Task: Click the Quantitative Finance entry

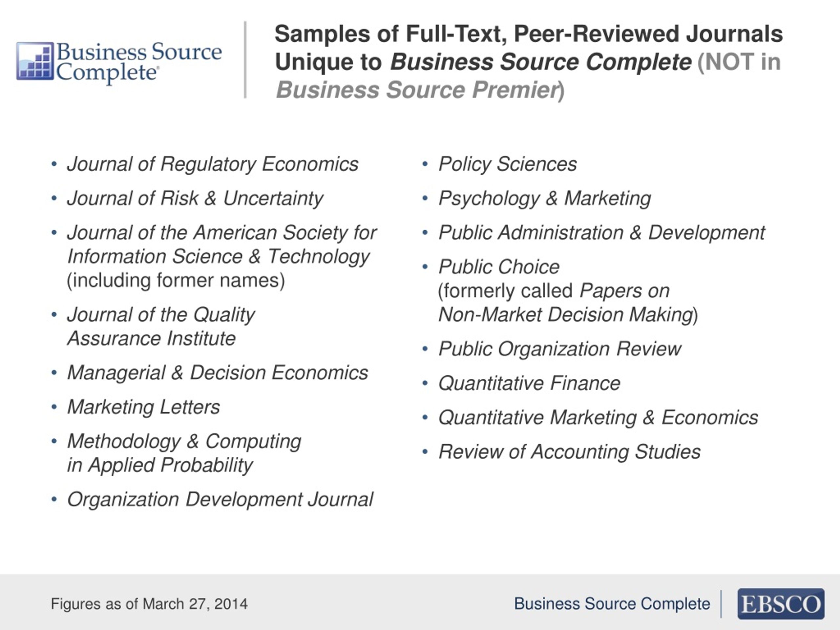Action: [529, 383]
